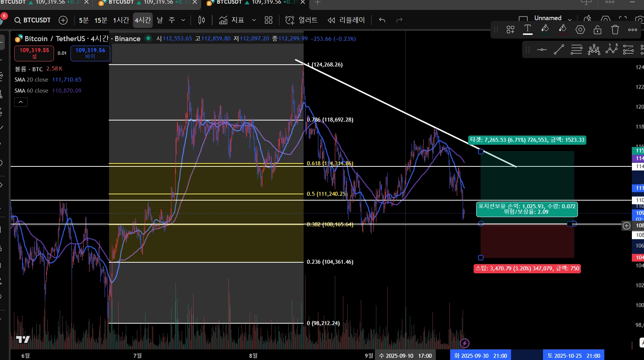The image size is (644, 360).
Task: Select the 4시간 timeframe
Action: pos(143,20)
